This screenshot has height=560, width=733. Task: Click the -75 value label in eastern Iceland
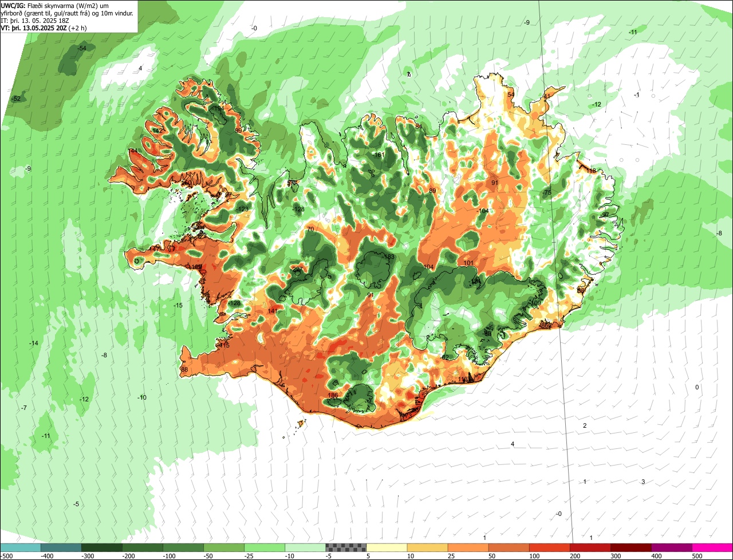tap(547, 193)
